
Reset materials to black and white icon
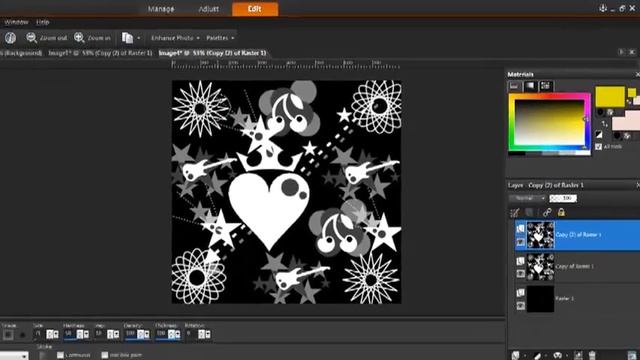click(x=599, y=135)
